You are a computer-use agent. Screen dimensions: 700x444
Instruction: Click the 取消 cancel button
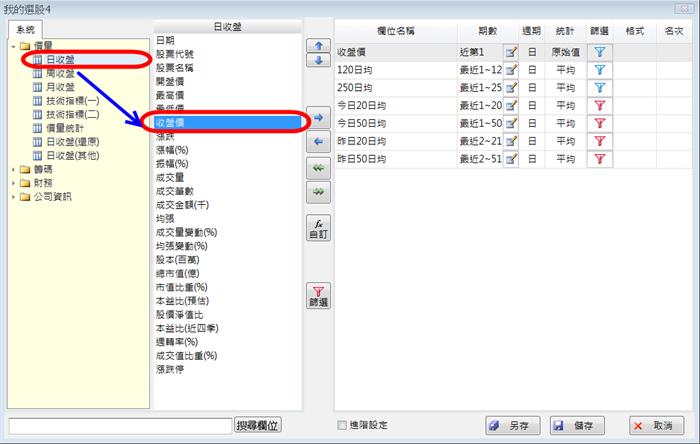(657, 426)
